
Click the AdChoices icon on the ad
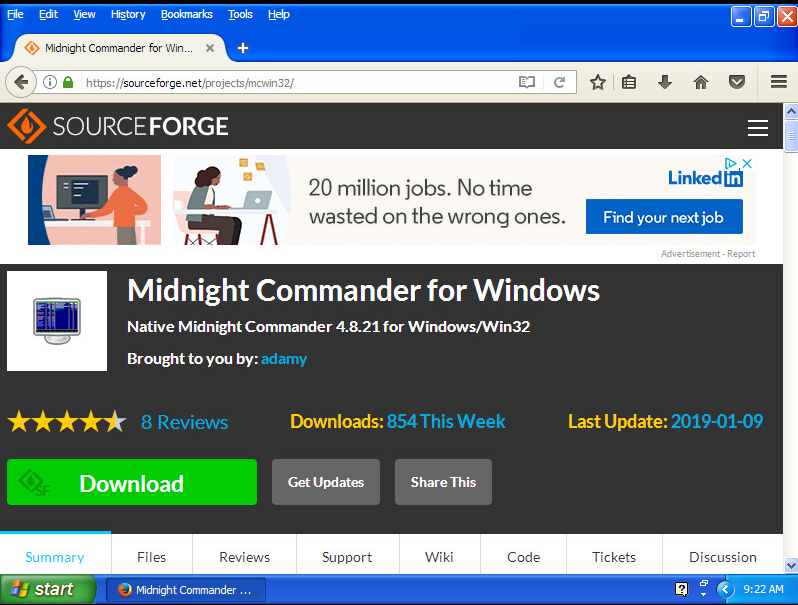(731, 163)
